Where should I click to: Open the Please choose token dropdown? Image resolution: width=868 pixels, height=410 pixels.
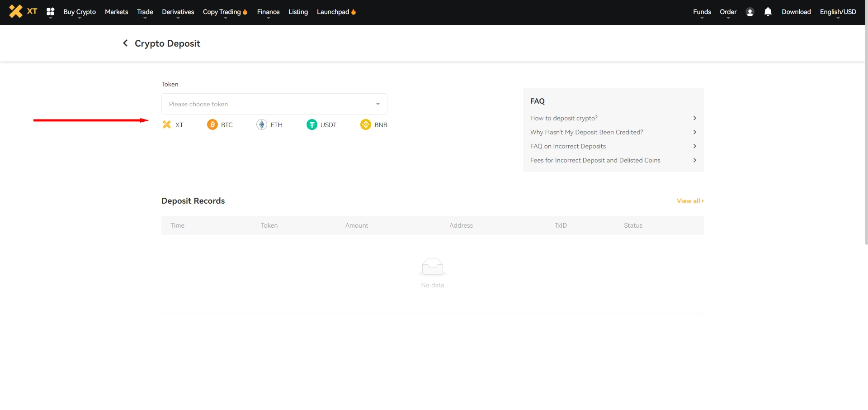point(274,104)
